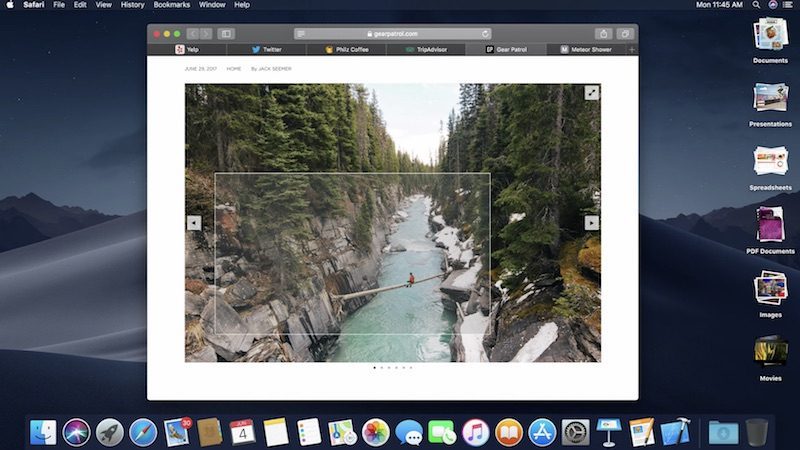Reload the gearpatrol.com page

pyautogui.click(x=486, y=33)
